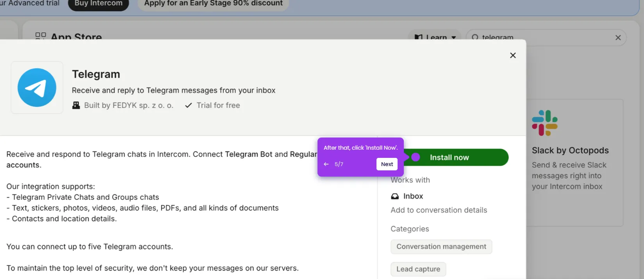Click Send & receive Slack messages description
Viewport: 644px width, 279px height.
pos(569,176)
